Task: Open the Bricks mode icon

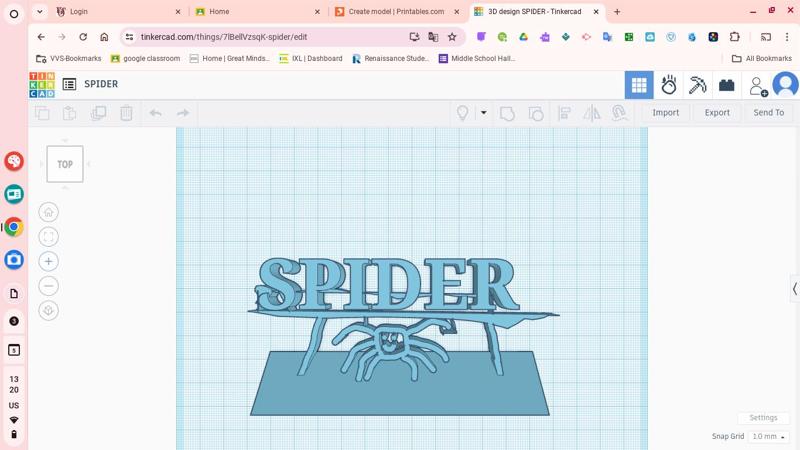Action: tap(727, 85)
